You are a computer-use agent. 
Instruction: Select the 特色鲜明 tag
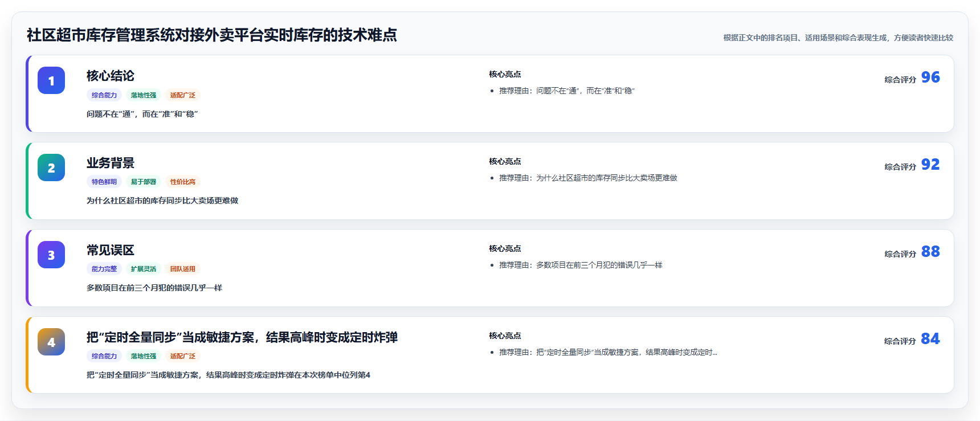(x=104, y=182)
